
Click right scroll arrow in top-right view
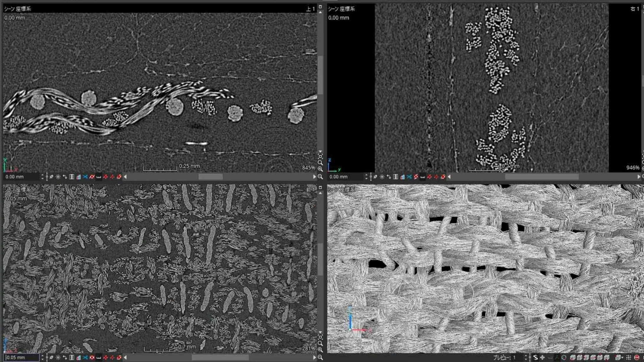(638, 177)
